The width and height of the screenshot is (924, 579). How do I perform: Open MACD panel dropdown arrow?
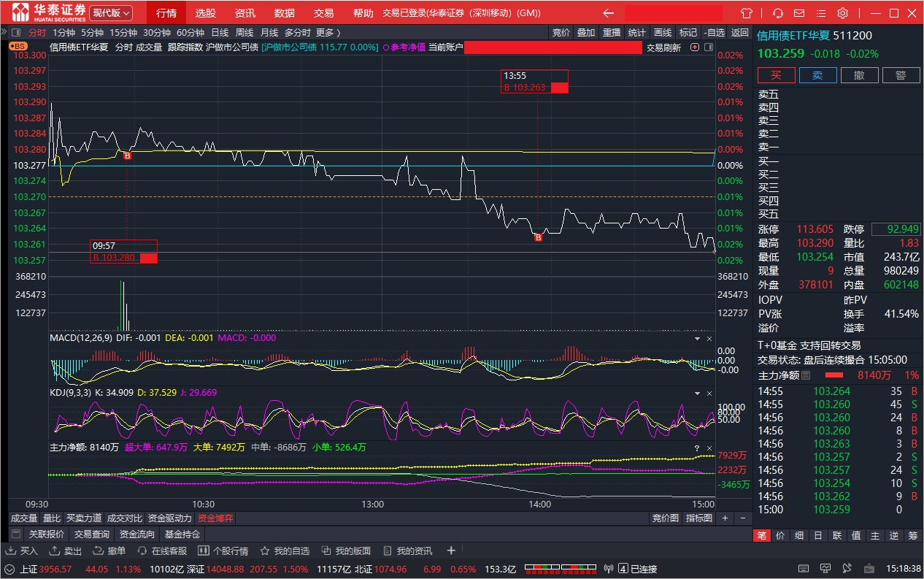[696, 339]
